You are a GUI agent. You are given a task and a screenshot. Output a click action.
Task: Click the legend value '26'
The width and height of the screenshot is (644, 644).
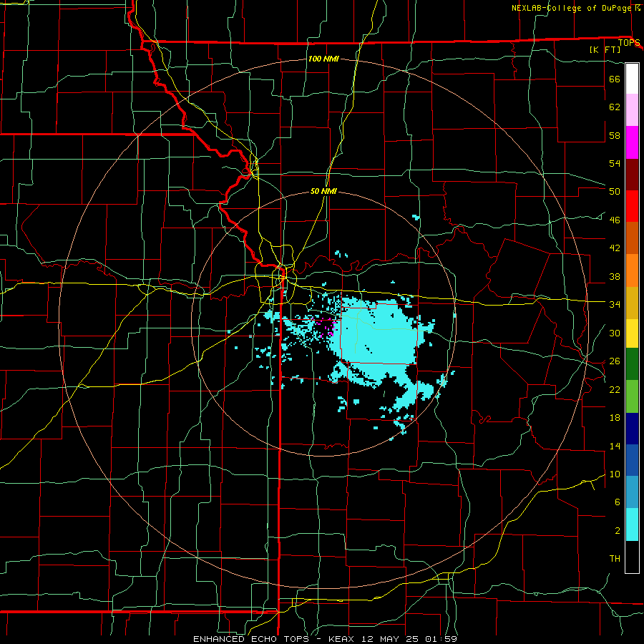pyautogui.click(x=615, y=361)
